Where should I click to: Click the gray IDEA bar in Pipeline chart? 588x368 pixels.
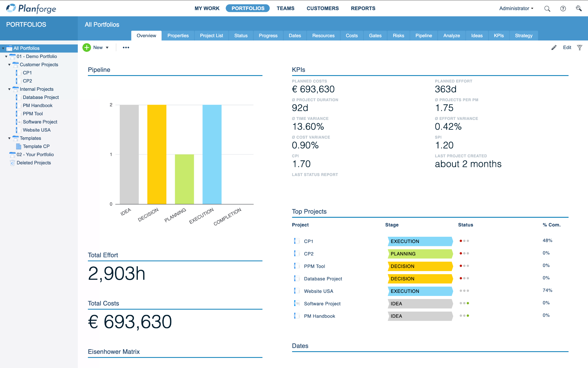click(129, 154)
